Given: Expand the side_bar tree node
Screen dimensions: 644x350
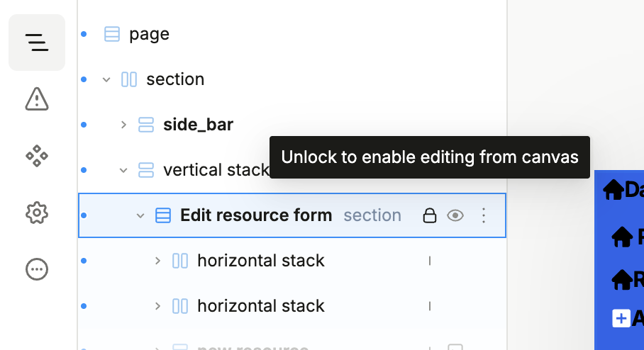Looking at the screenshot, I should pos(123,125).
